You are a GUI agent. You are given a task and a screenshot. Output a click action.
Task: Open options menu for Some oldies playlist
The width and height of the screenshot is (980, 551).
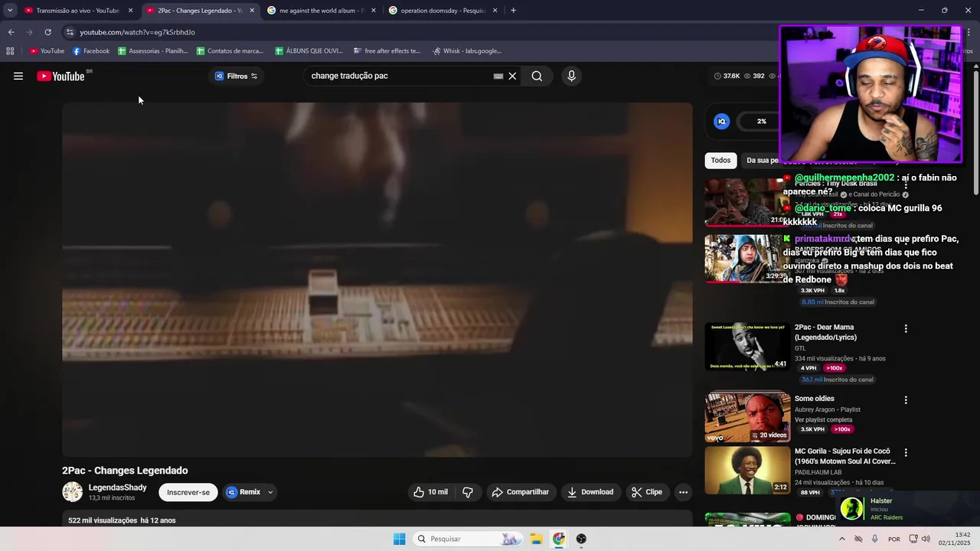coord(906,399)
